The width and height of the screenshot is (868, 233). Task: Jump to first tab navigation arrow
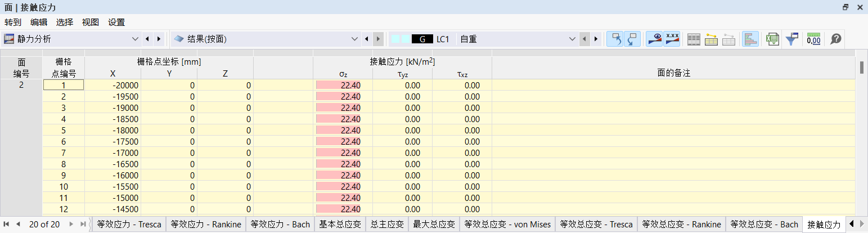pyautogui.click(x=7, y=224)
